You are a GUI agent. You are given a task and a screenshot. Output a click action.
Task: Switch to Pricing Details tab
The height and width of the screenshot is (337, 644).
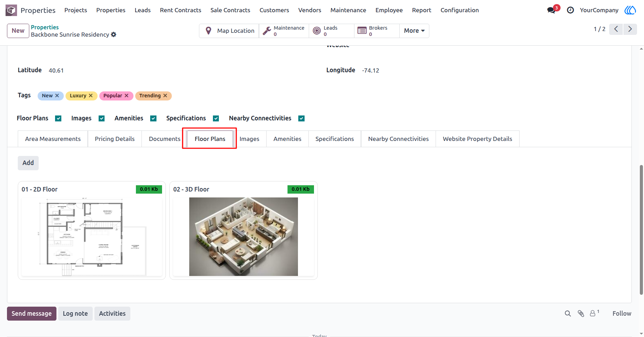(x=115, y=139)
